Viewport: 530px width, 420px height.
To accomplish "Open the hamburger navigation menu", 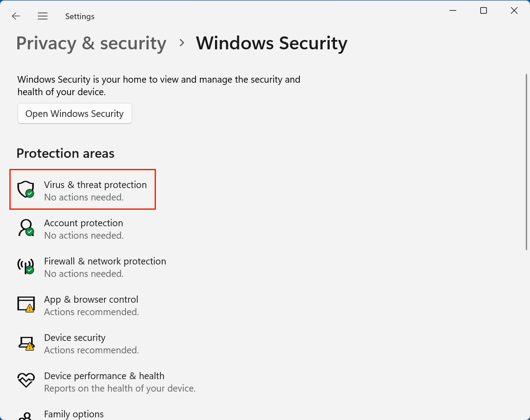I will coord(43,16).
